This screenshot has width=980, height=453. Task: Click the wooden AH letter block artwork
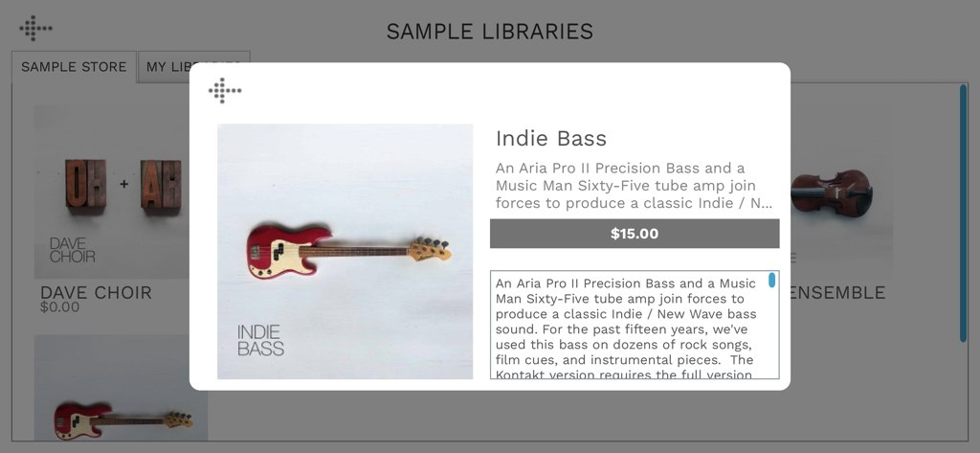[x=163, y=184]
